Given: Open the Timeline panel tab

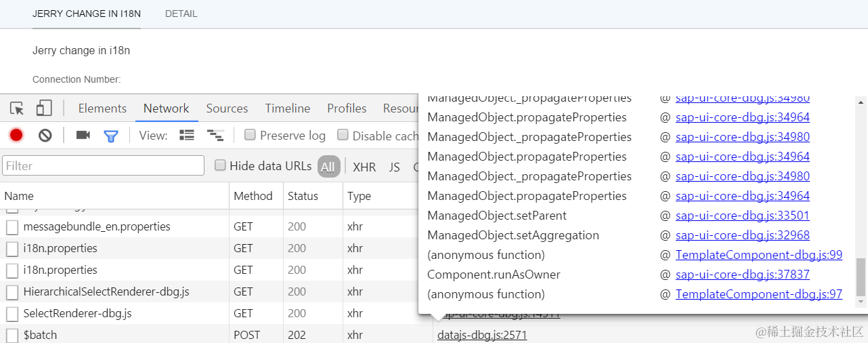Looking at the screenshot, I should 288,108.
